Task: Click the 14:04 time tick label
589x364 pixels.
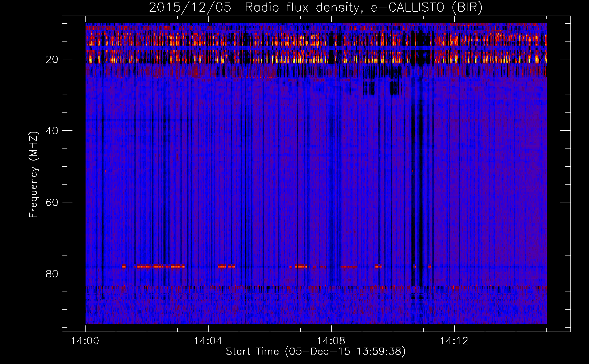Action: [208, 341]
